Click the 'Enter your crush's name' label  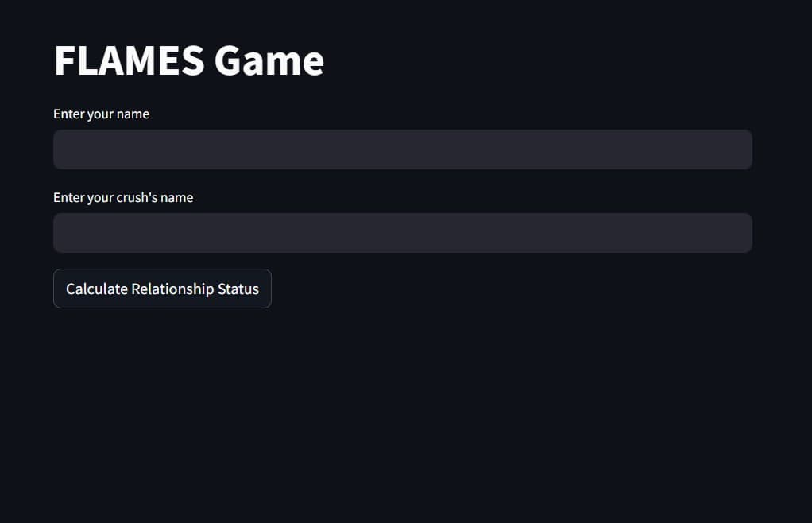(x=123, y=197)
